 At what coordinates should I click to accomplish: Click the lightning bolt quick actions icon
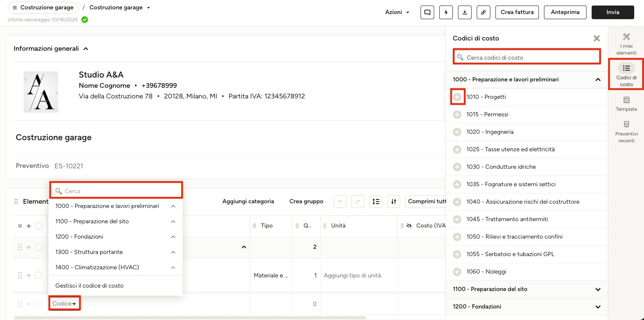[446, 12]
